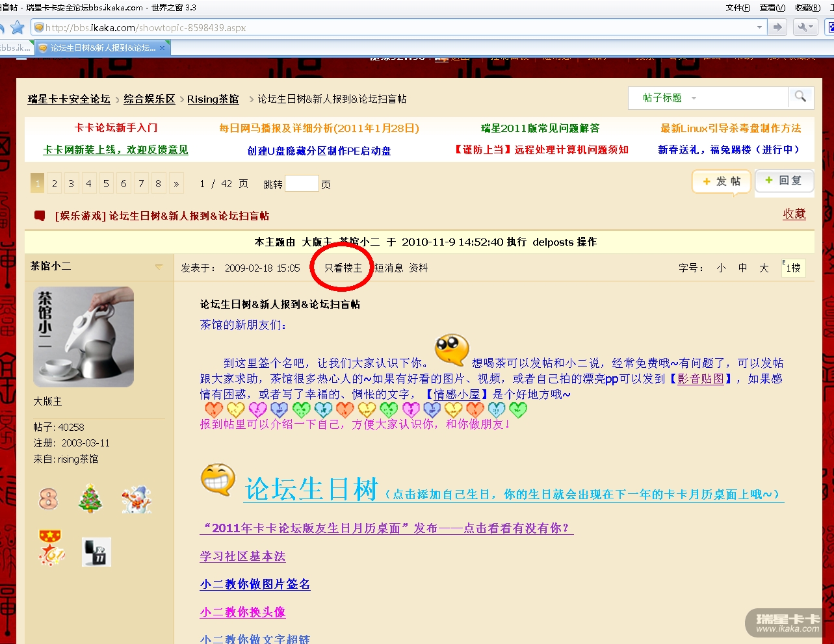Open 卡卡网新装上线，欢迎反馈意见 link
This screenshot has width=834, height=644.
116,149
